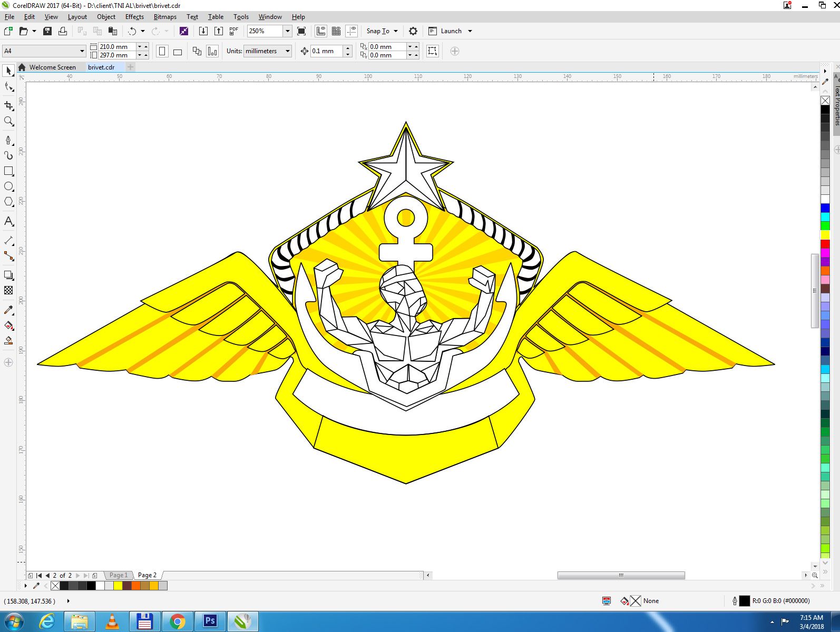Screen dimensions: 840x632
Task: Expand the status bar coordinates arrow
Action: 68,601
